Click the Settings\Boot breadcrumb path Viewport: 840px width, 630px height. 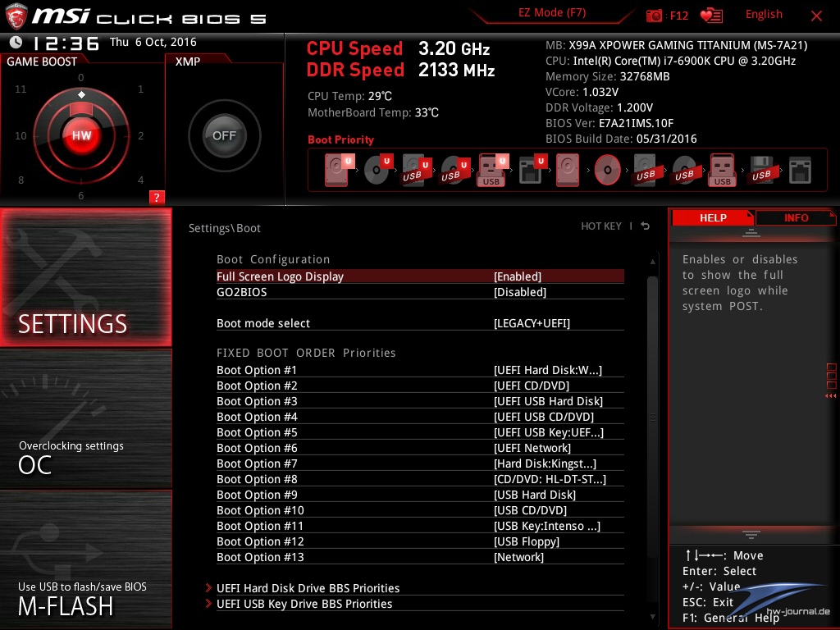tap(225, 228)
